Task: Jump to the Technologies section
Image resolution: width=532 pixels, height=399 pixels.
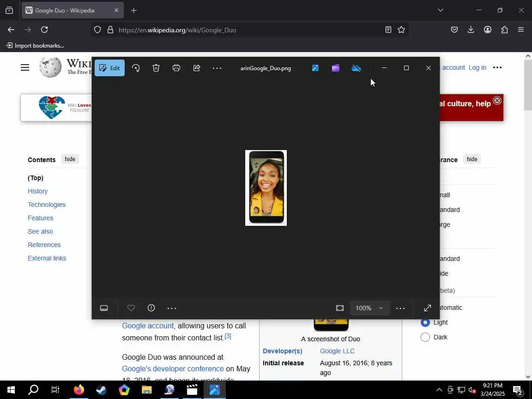Action: pos(47,205)
